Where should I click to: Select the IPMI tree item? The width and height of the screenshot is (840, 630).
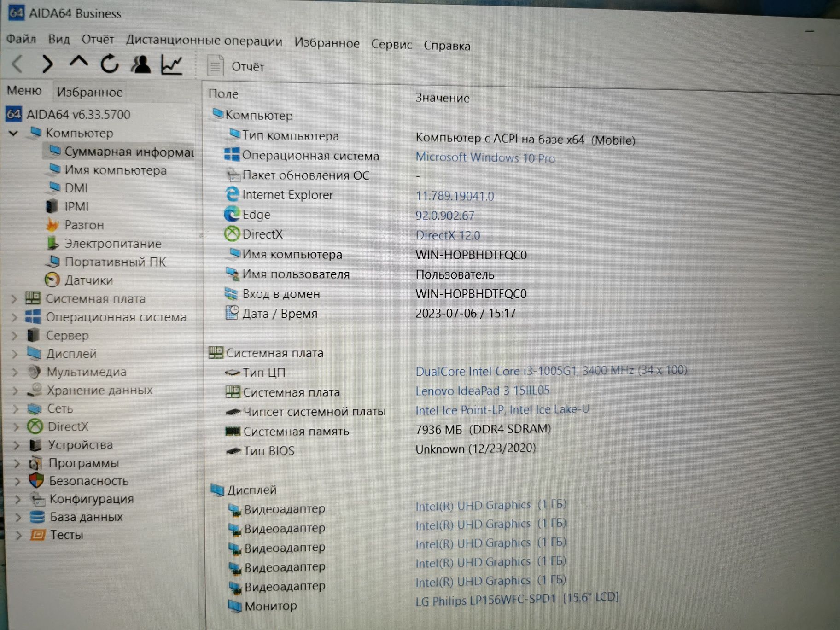coord(67,206)
